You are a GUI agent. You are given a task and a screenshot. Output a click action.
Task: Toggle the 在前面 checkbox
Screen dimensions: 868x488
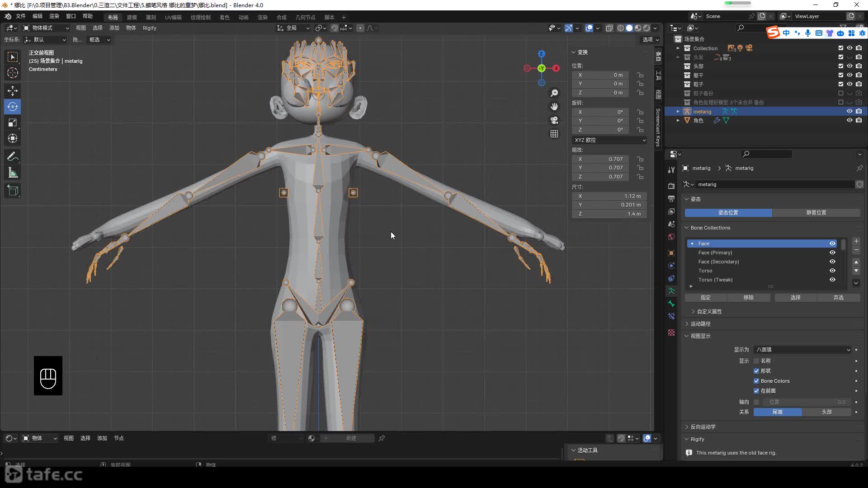756,391
